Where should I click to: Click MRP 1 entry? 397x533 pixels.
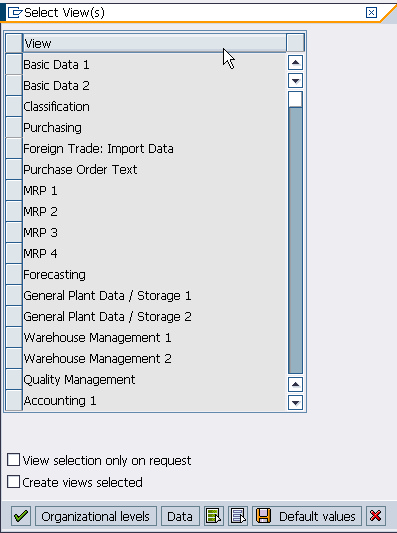pos(40,190)
